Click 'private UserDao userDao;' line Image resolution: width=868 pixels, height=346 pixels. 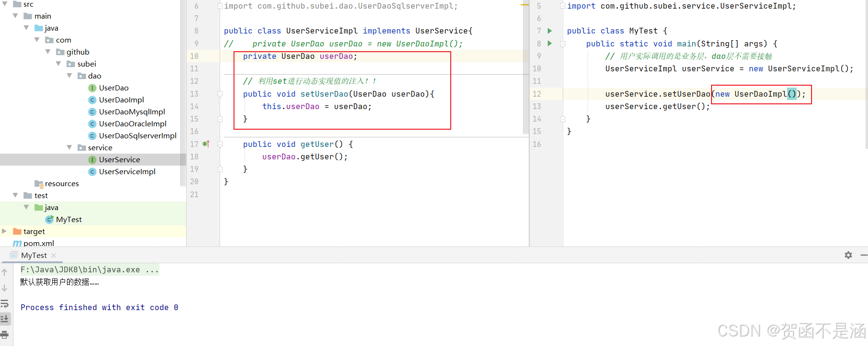pos(300,56)
